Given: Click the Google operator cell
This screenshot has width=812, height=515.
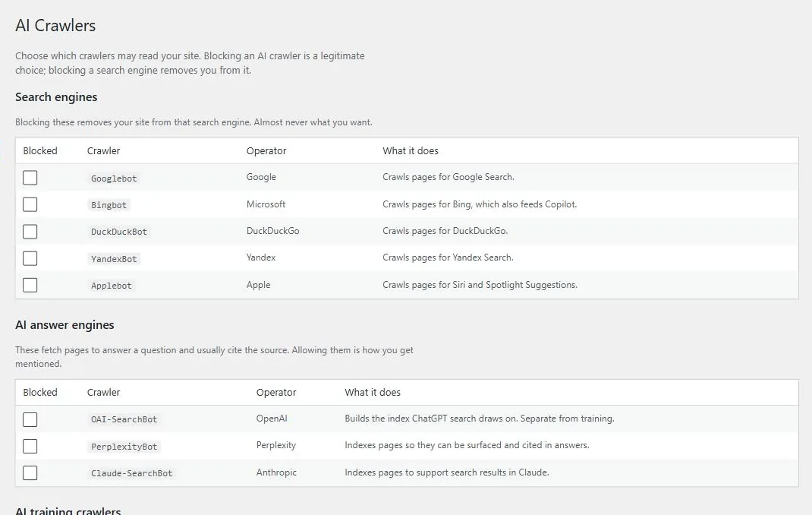Looking at the screenshot, I should coord(261,177).
